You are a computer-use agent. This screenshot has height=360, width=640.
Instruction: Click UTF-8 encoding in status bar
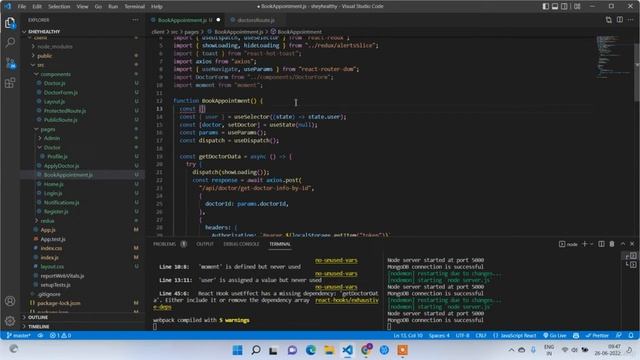click(462, 336)
